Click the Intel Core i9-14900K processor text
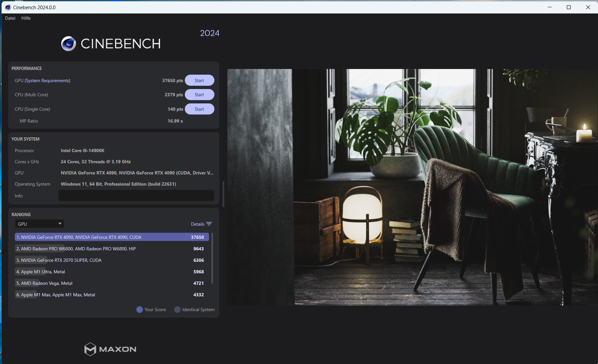 tap(82, 150)
